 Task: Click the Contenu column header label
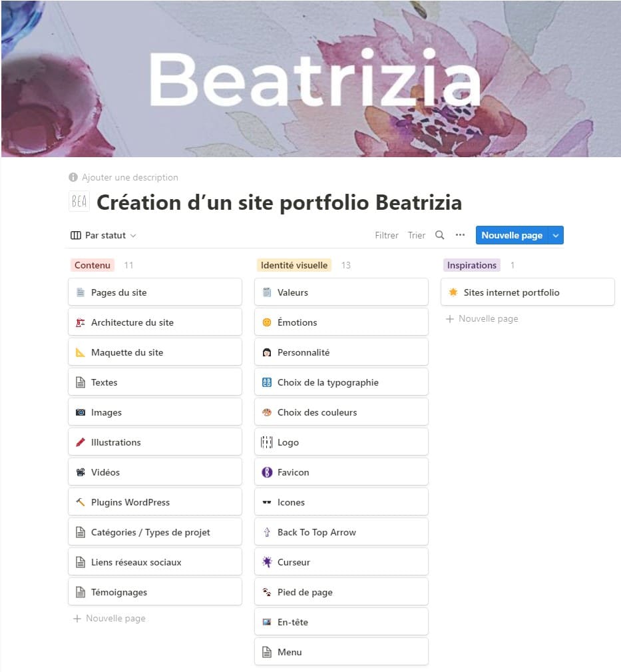(x=92, y=264)
